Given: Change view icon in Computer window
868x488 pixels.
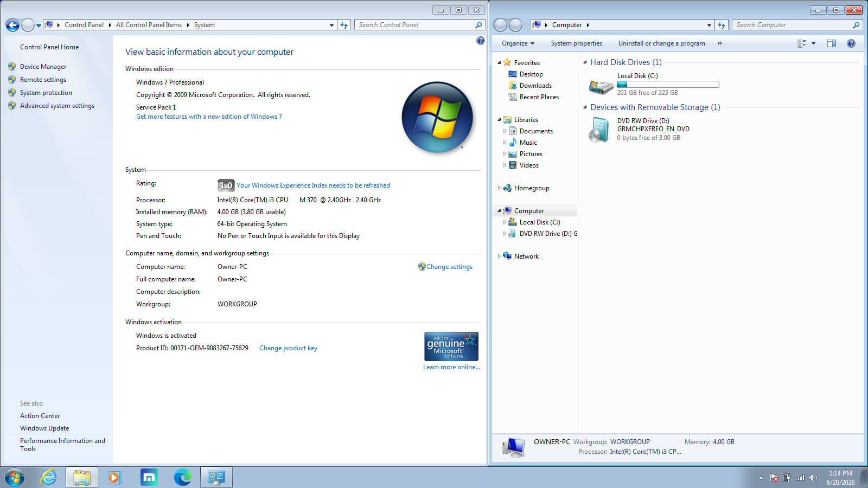Looking at the screenshot, I should click(x=802, y=43).
